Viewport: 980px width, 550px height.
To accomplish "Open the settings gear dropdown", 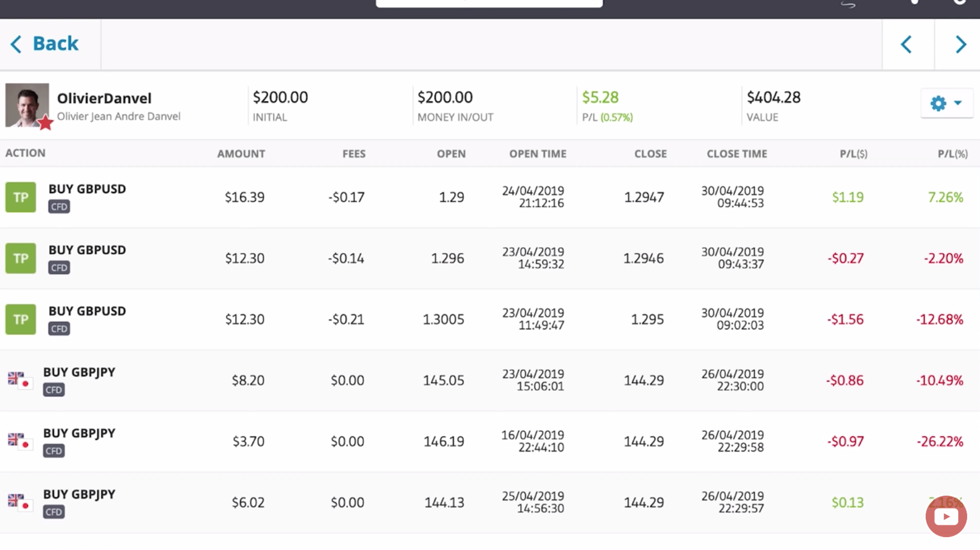I will click(946, 103).
